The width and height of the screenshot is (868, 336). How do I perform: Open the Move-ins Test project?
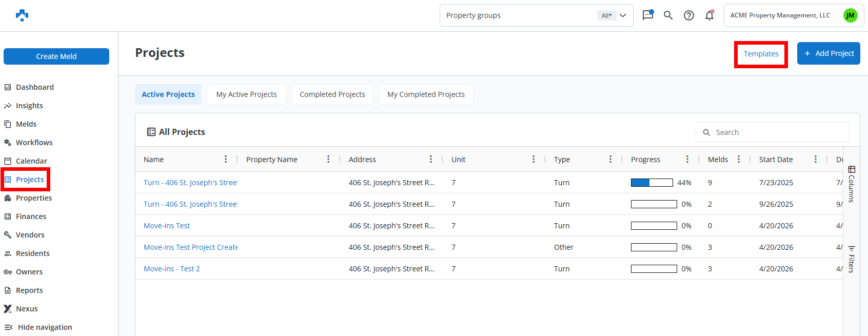167,226
